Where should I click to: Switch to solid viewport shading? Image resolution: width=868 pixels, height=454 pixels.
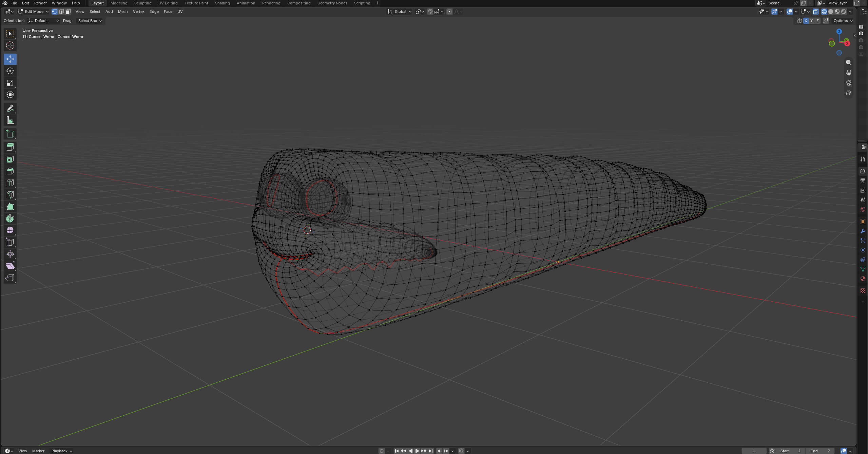[x=831, y=12]
